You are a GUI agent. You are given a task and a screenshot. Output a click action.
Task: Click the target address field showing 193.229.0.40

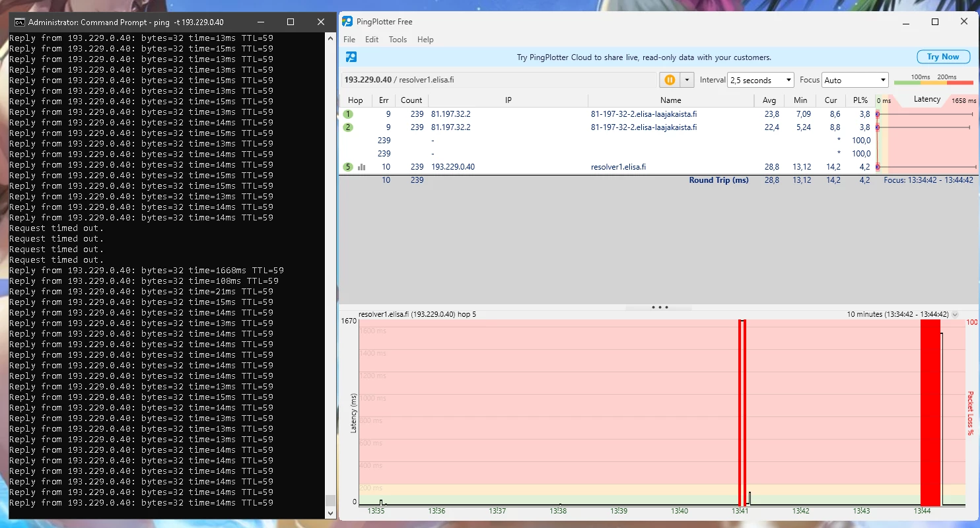pyautogui.click(x=499, y=80)
